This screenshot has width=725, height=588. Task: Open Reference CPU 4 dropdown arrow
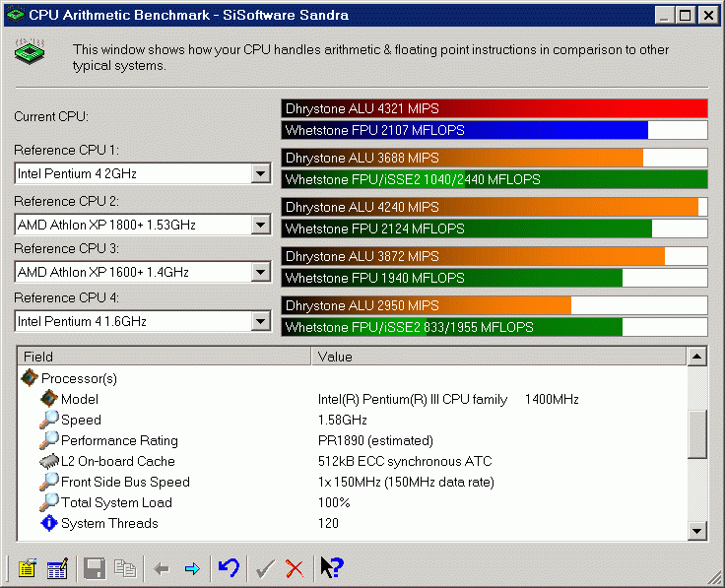point(261,321)
